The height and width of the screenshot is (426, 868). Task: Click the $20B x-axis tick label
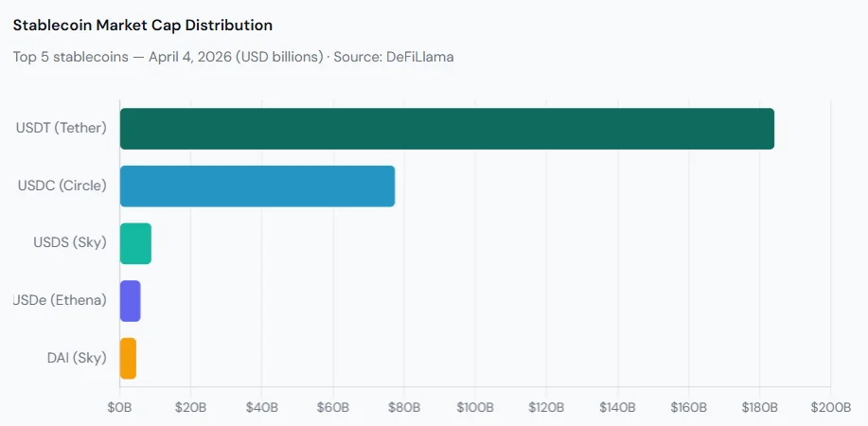click(x=191, y=407)
